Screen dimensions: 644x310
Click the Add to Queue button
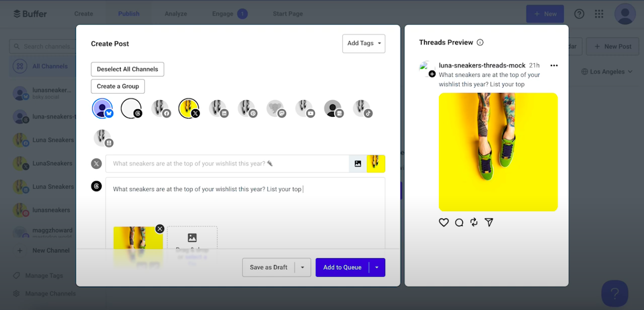342,268
